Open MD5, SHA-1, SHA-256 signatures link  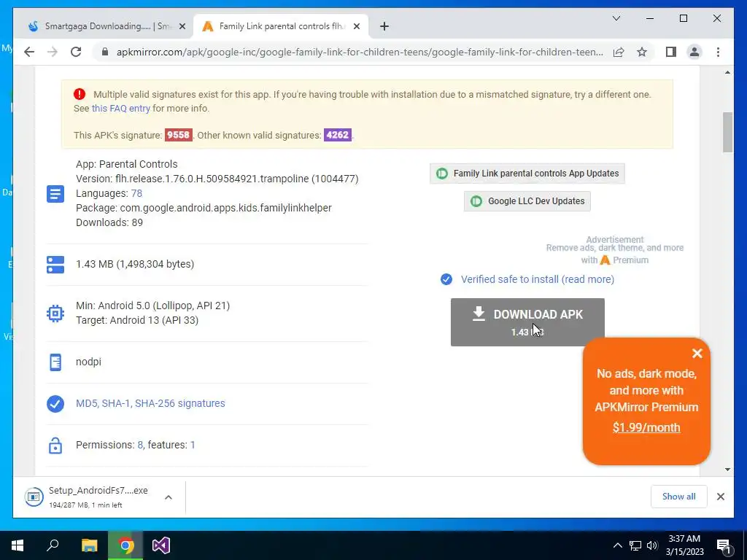coord(150,403)
